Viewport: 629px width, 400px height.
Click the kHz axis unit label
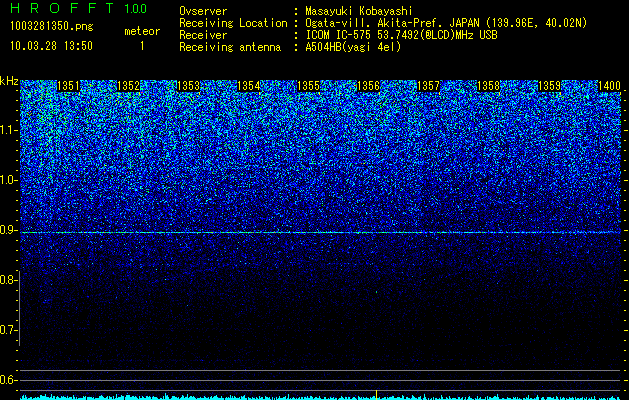pos(9,81)
